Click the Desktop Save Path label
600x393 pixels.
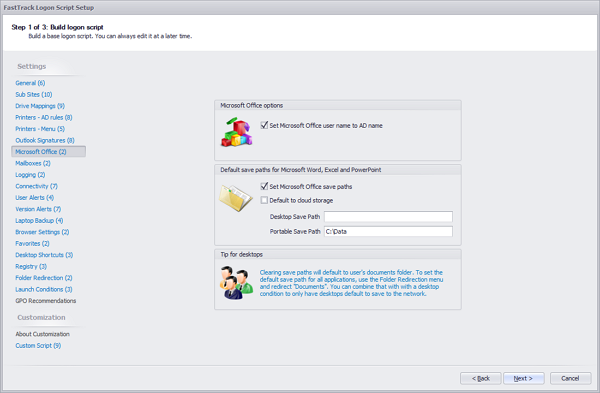pyautogui.click(x=295, y=217)
